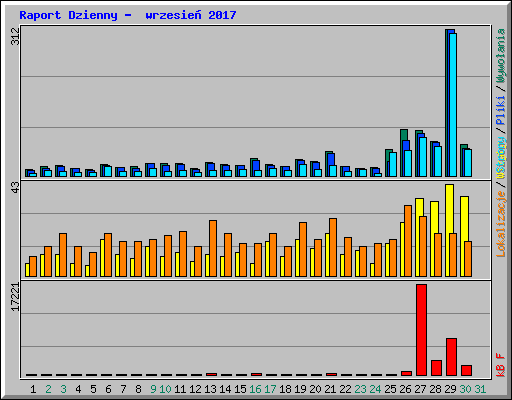Click the orange bar for day 21
This screenshot has width=512, height=400.
[333, 247]
